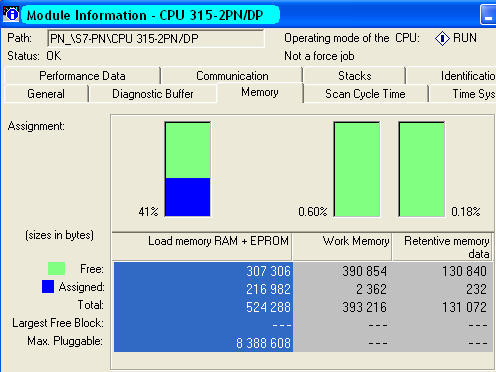Screen dimensions: 496x372
Task: Open the Stacks tab
Action: click(x=355, y=76)
